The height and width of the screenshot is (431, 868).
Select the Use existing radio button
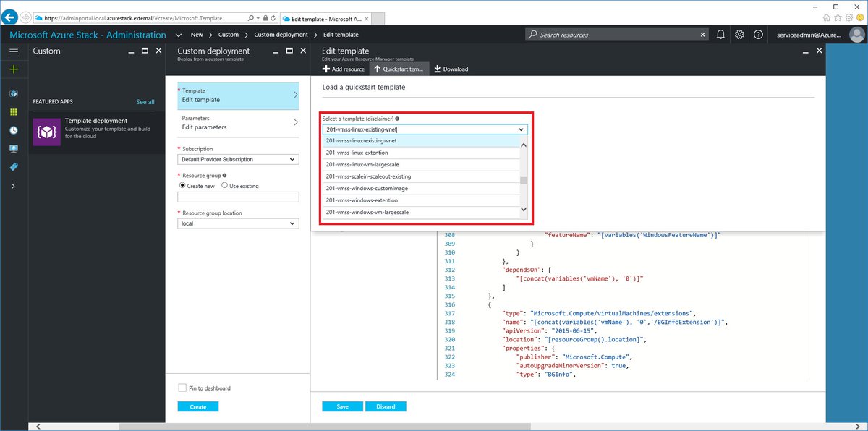click(224, 186)
